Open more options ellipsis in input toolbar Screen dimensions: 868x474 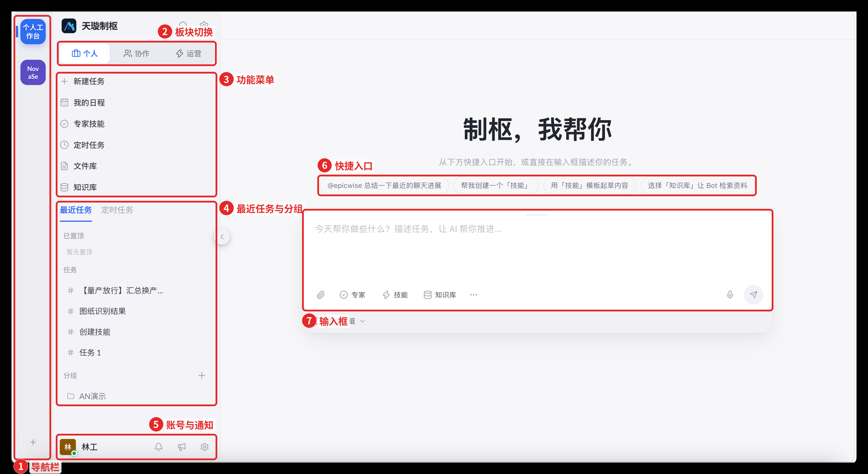pos(473,295)
